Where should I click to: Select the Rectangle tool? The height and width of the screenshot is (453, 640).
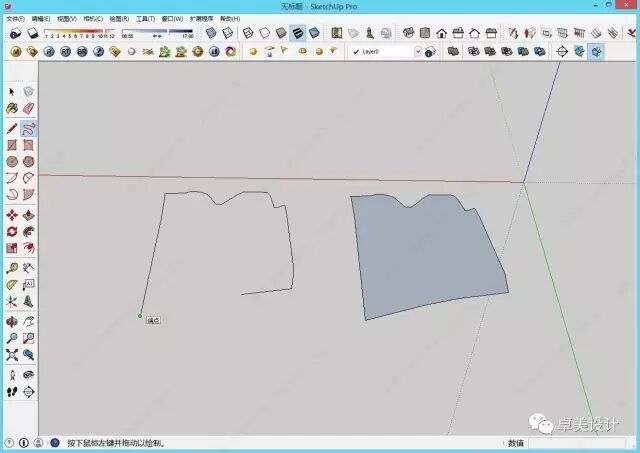coord(12,145)
